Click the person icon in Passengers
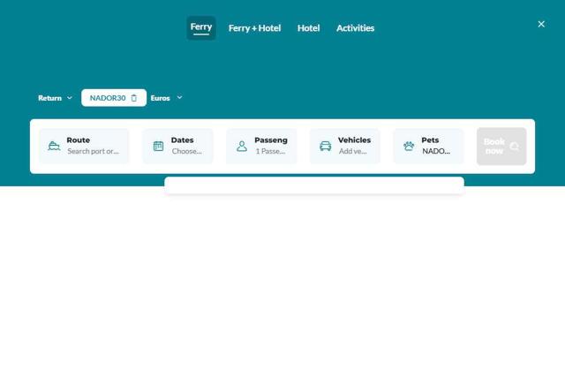This screenshot has height=392, width=565. (x=242, y=146)
